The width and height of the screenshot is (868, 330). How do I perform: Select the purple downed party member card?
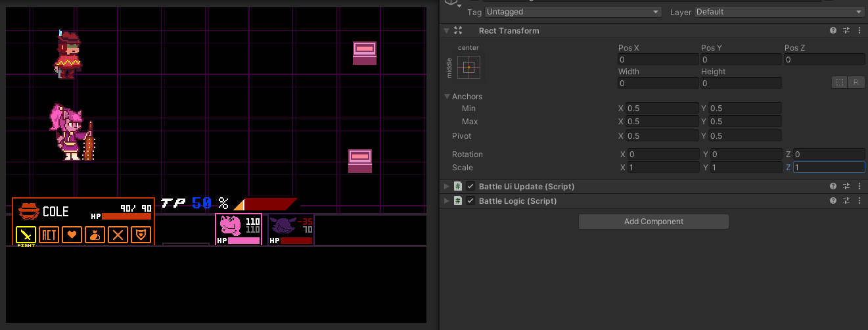coord(291,229)
